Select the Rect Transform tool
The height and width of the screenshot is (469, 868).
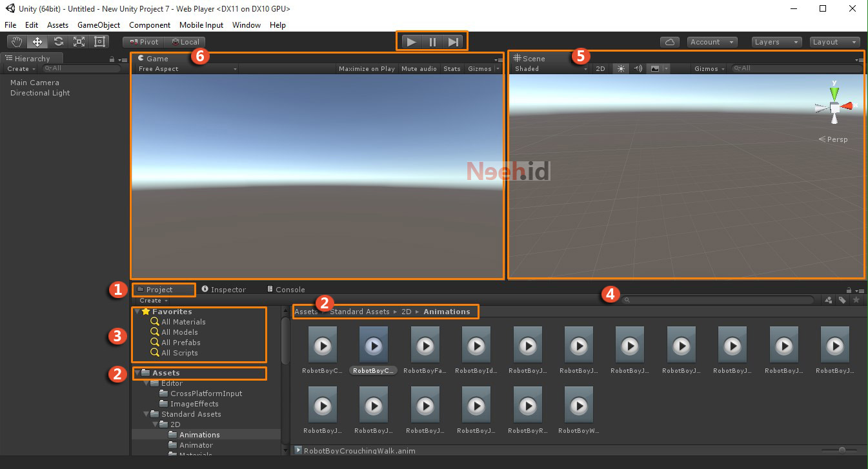(99, 41)
